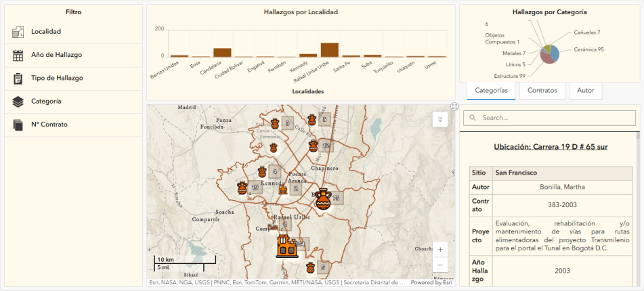
Task: Select the Categorías tab
Action: [491, 90]
